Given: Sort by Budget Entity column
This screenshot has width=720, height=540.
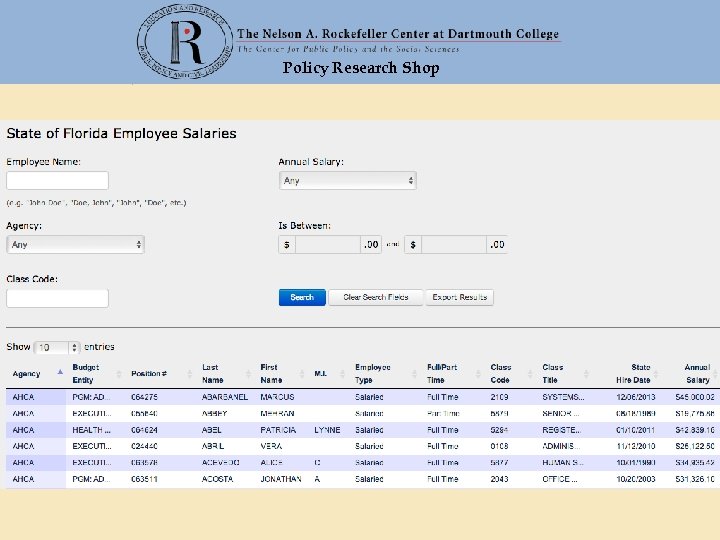Looking at the screenshot, I should pyautogui.click(x=86, y=374).
